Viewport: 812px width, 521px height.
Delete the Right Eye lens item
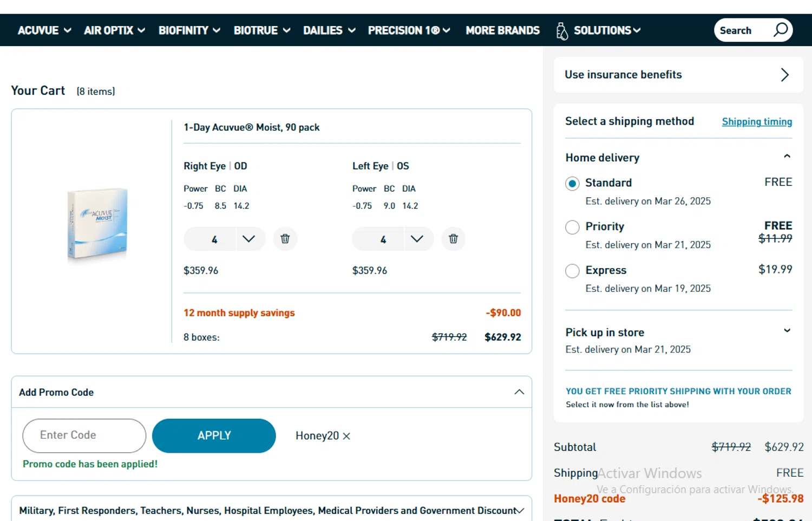(285, 239)
